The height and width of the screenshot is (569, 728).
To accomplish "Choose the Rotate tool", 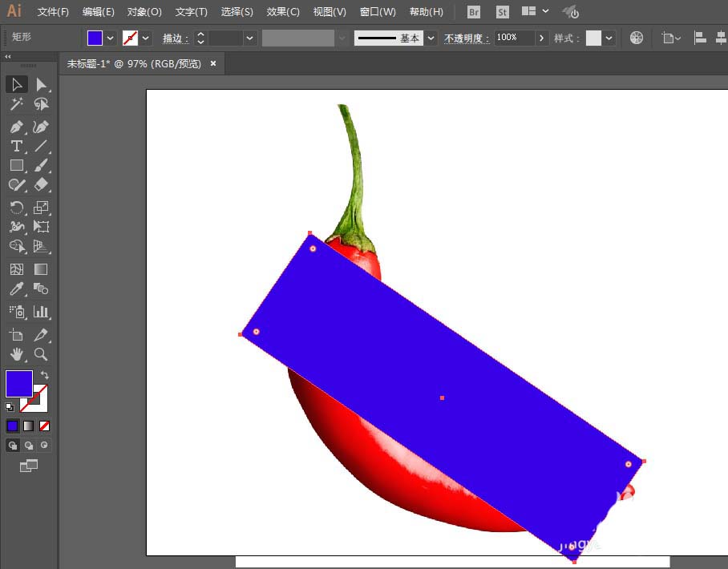I will click(x=17, y=207).
